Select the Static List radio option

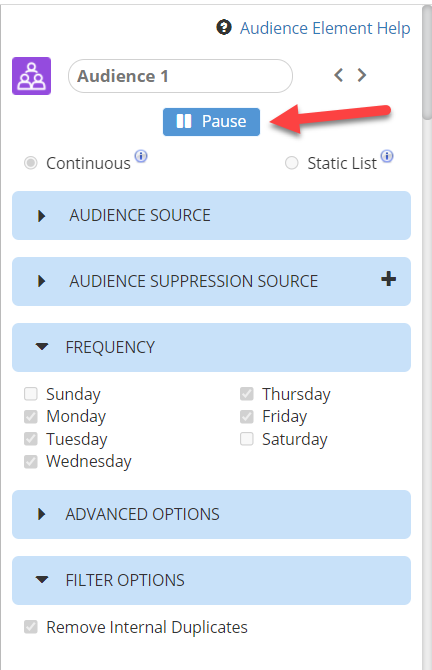pyautogui.click(x=291, y=163)
